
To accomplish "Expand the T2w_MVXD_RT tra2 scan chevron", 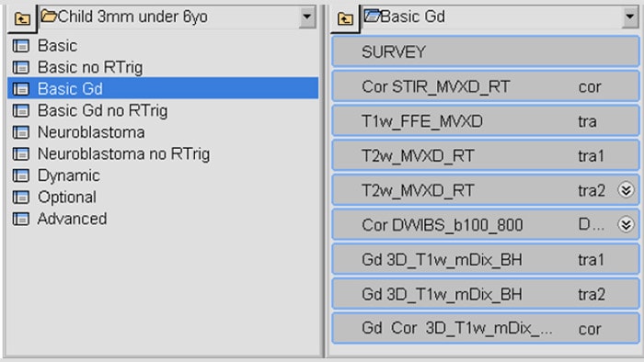I will point(626,190).
